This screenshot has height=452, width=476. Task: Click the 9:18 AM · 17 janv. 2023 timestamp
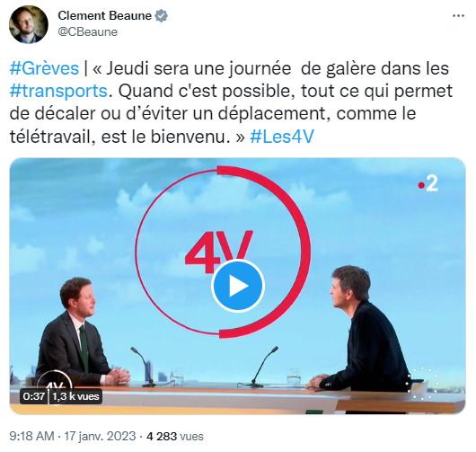click(73, 436)
